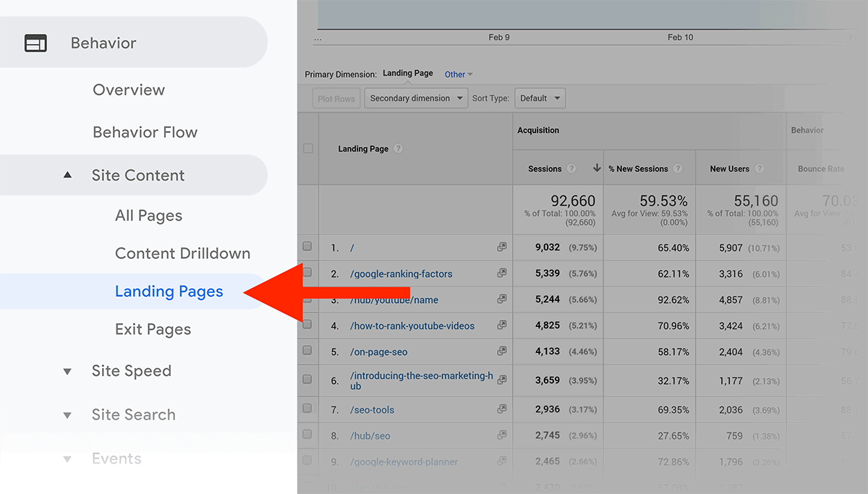Screen dimensions: 868x494
Task: Open /google-ranking-factors external link icon
Action: pyautogui.click(x=501, y=273)
